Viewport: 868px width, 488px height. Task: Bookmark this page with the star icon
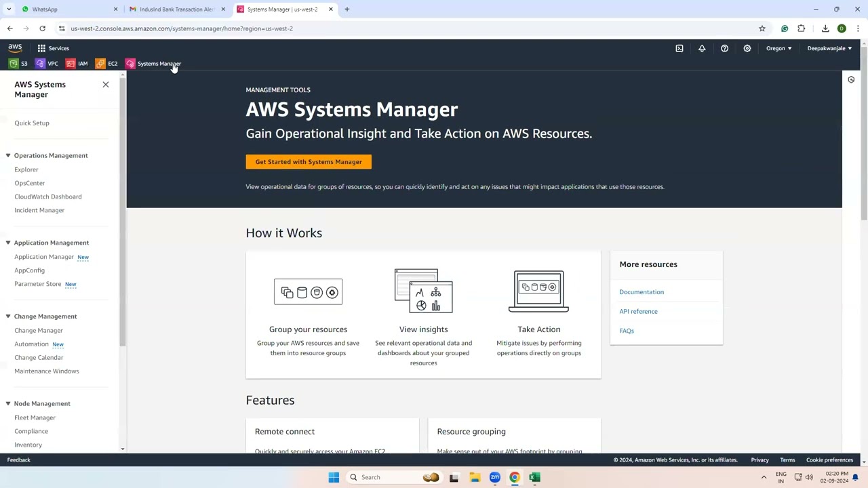pyautogui.click(x=762, y=28)
